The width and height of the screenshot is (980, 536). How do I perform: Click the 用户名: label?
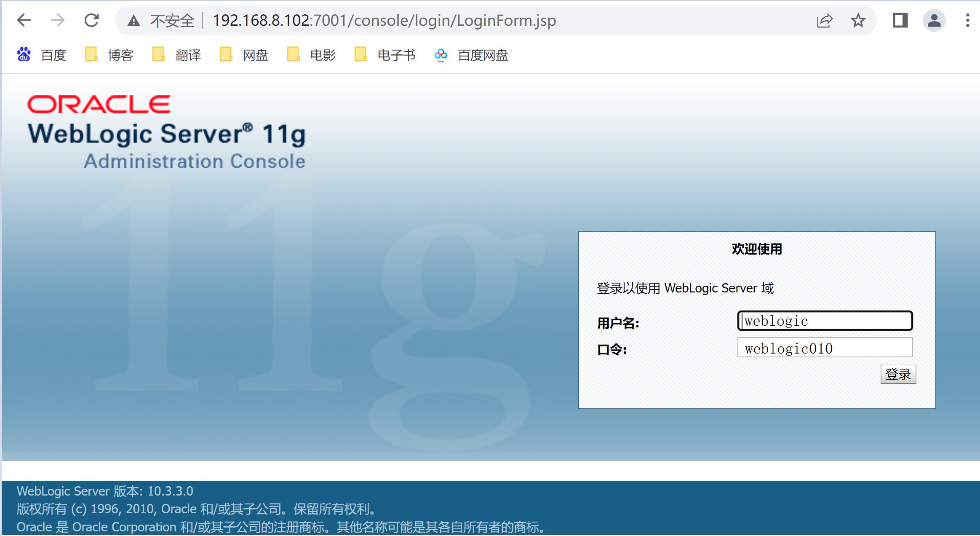(x=618, y=323)
